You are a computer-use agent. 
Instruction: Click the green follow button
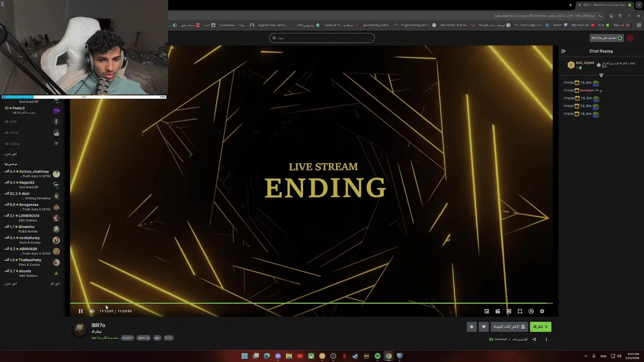[x=540, y=327]
